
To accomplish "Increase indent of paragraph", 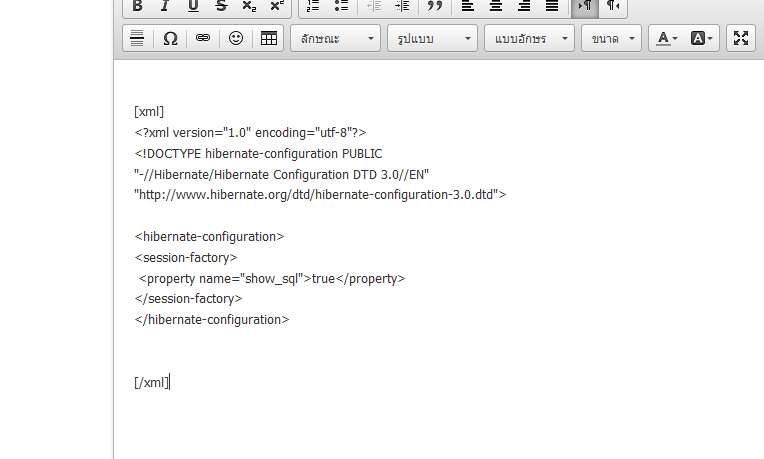I will point(402,6).
